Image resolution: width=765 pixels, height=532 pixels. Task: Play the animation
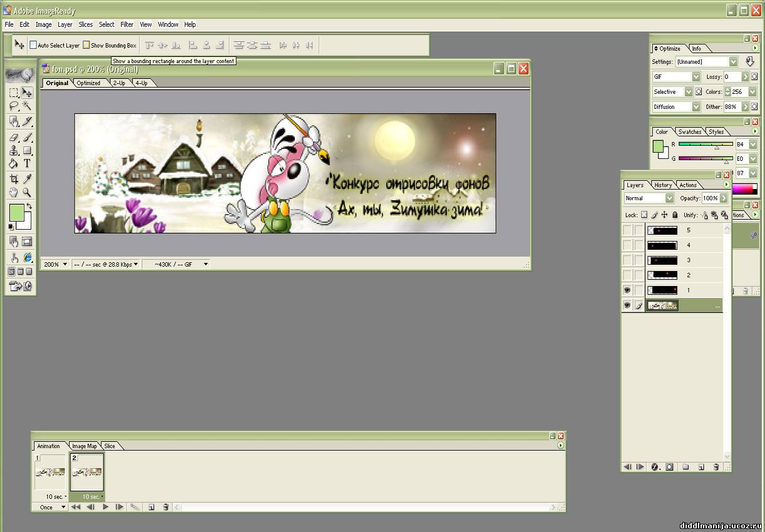105,507
